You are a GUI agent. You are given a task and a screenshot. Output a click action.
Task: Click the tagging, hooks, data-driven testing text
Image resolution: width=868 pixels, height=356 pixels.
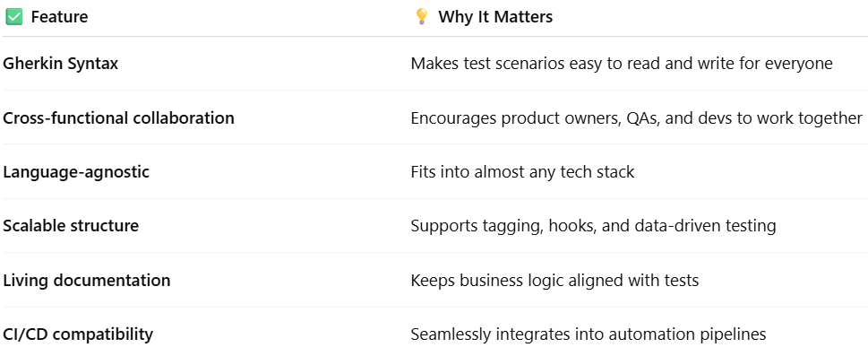(593, 226)
